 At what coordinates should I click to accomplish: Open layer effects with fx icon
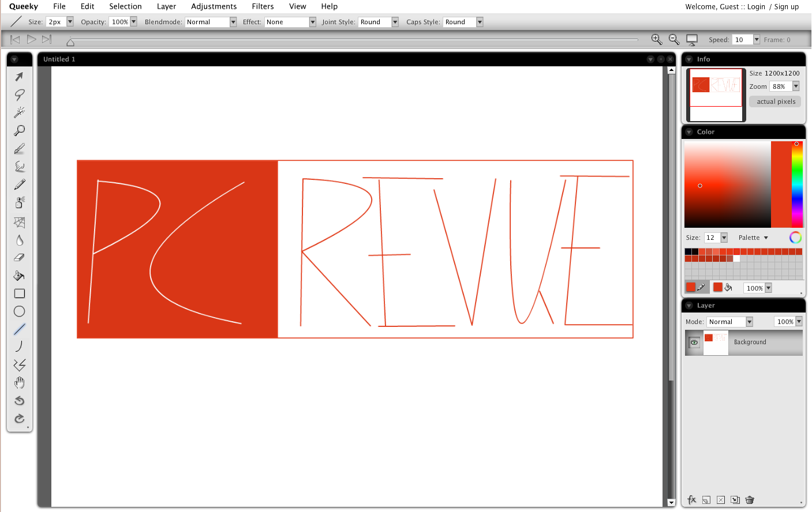[x=691, y=500]
